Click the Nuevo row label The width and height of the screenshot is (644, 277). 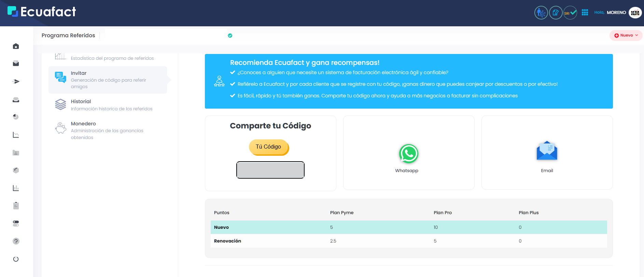pos(221,227)
